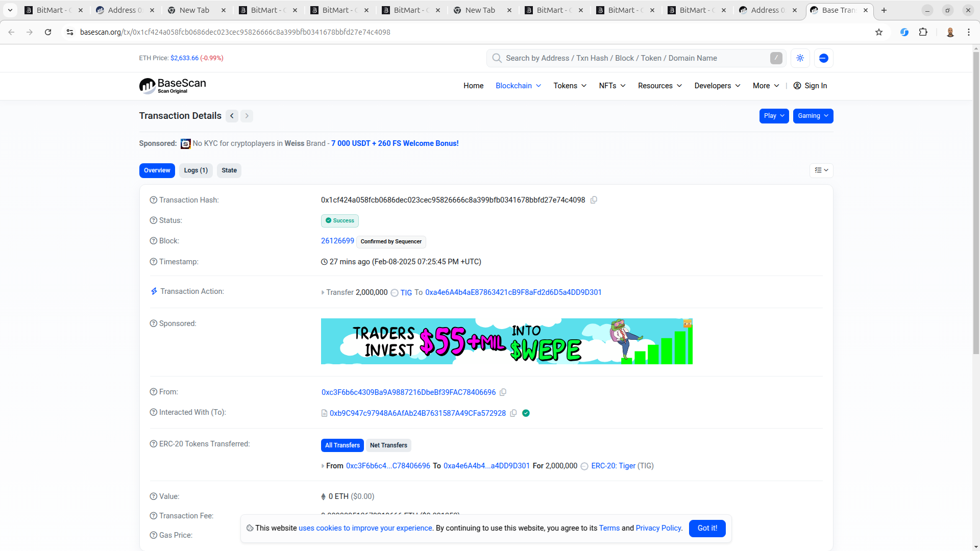
Task: Switch to the Overview tab
Action: (x=157, y=170)
